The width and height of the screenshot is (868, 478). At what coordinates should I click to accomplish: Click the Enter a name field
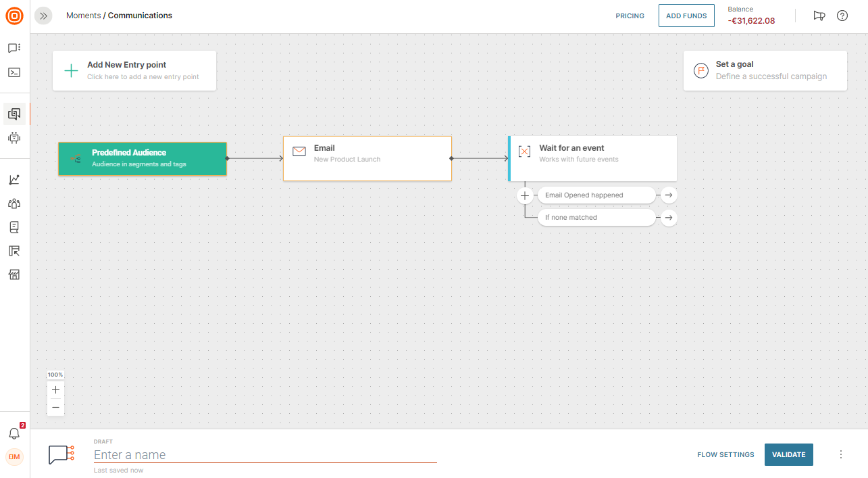pos(265,455)
